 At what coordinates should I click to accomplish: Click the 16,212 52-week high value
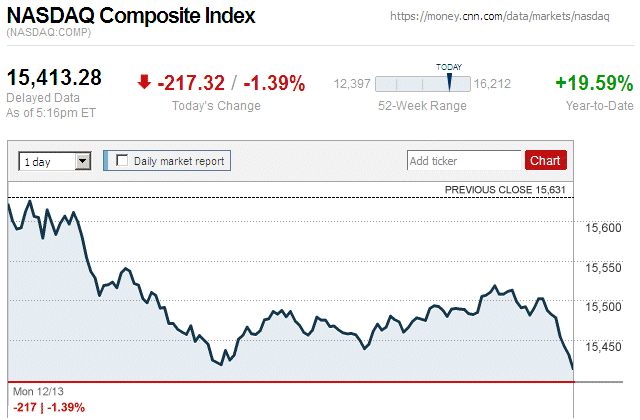click(492, 84)
